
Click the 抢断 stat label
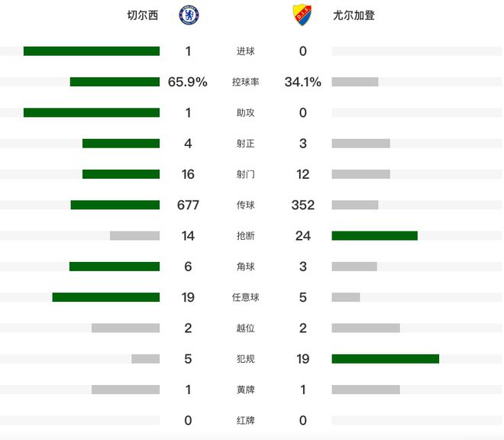tap(246, 235)
